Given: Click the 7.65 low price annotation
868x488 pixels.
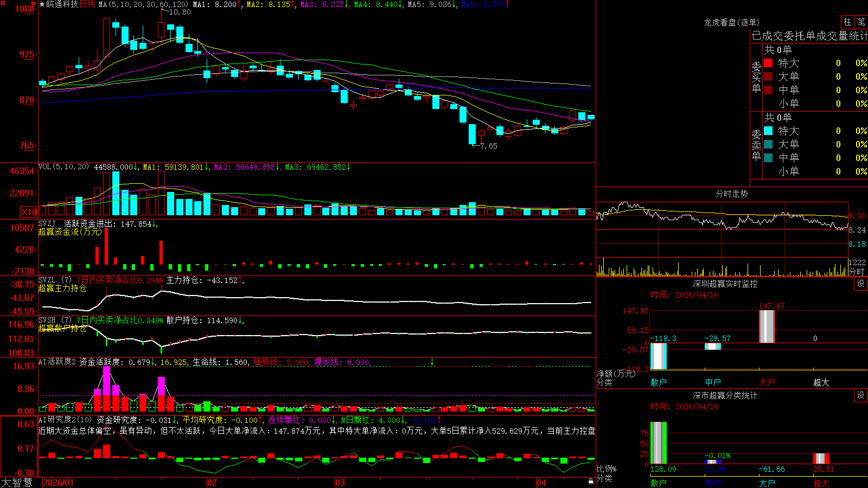Looking at the screenshot, I should [488, 146].
